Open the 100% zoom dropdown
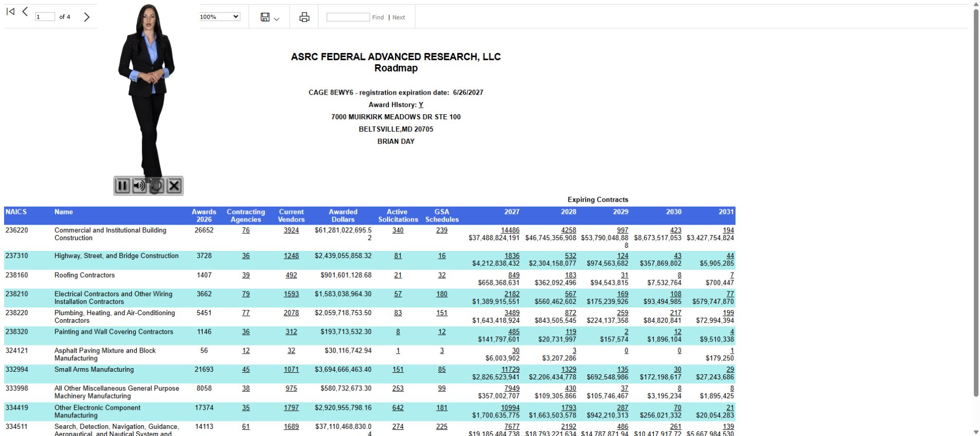This screenshot has width=980, height=436. click(220, 16)
